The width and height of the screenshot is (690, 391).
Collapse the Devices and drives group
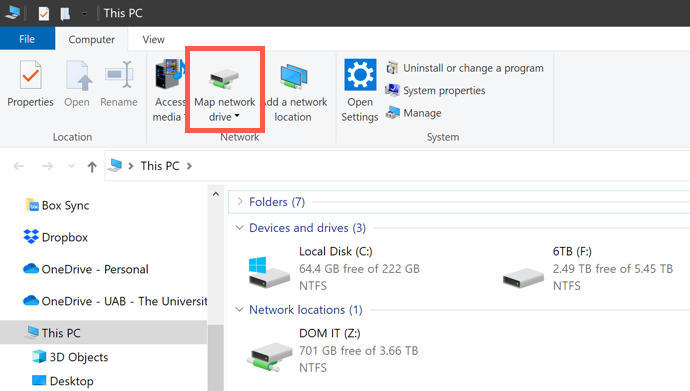tap(239, 227)
